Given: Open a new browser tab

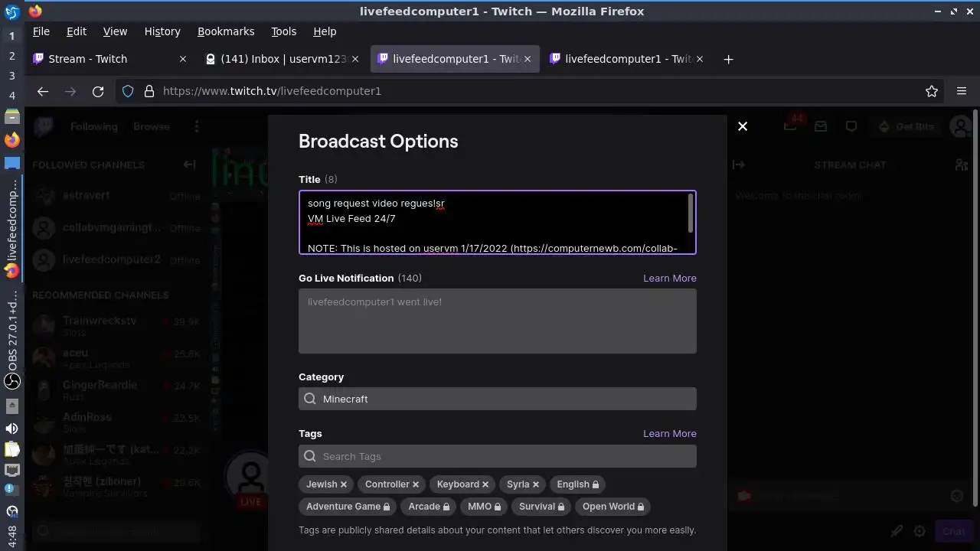Looking at the screenshot, I should 728,59.
